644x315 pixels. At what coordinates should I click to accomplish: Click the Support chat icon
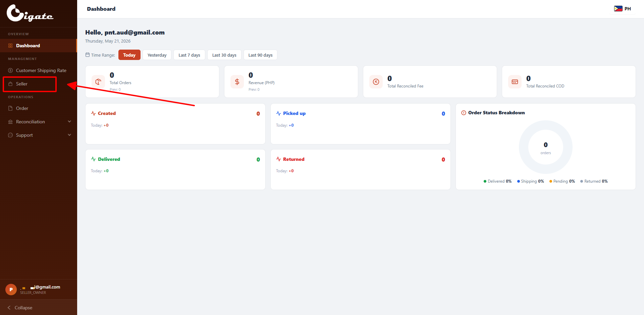tap(10, 135)
